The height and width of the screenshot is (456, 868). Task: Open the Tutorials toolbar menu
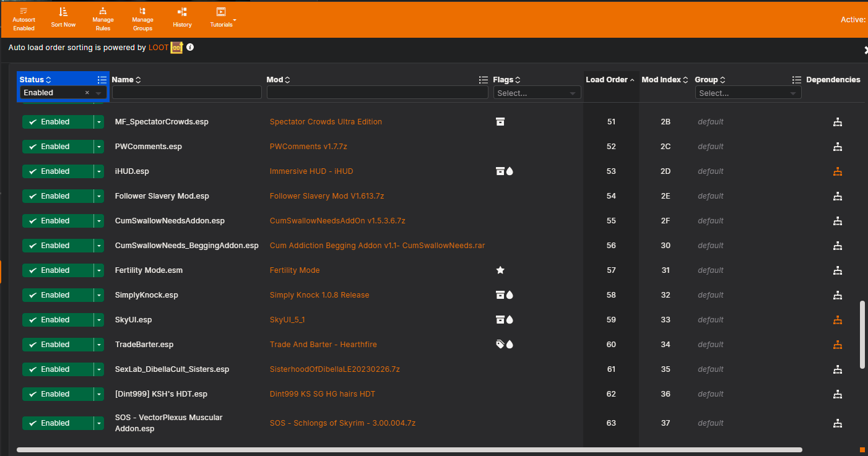pyautogui.click(x=222, y=17)
